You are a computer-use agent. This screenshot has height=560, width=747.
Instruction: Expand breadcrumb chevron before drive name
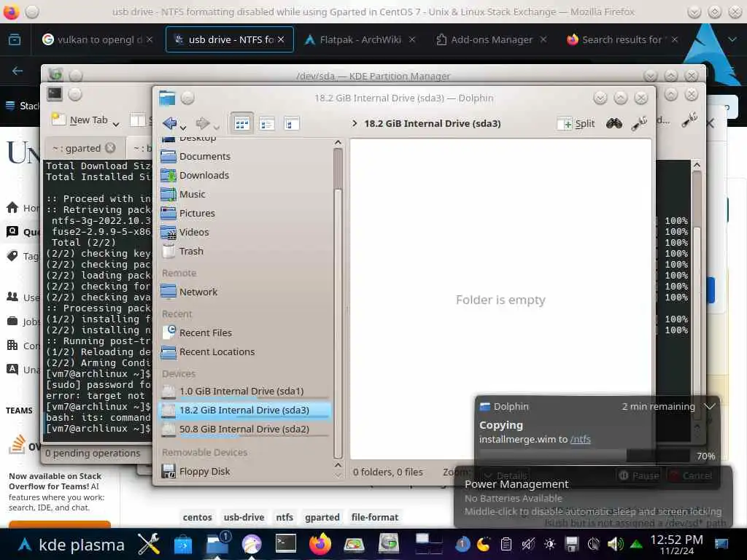355,124
